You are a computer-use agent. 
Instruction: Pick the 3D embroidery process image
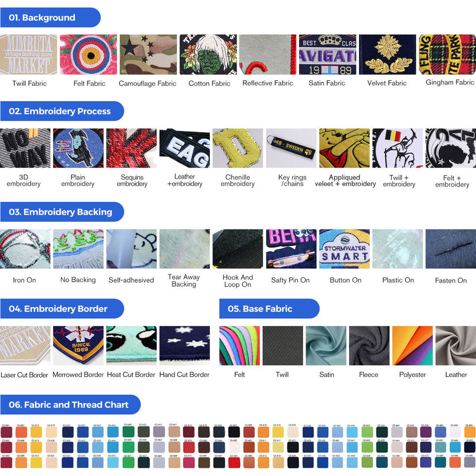(x=25, y=148)
